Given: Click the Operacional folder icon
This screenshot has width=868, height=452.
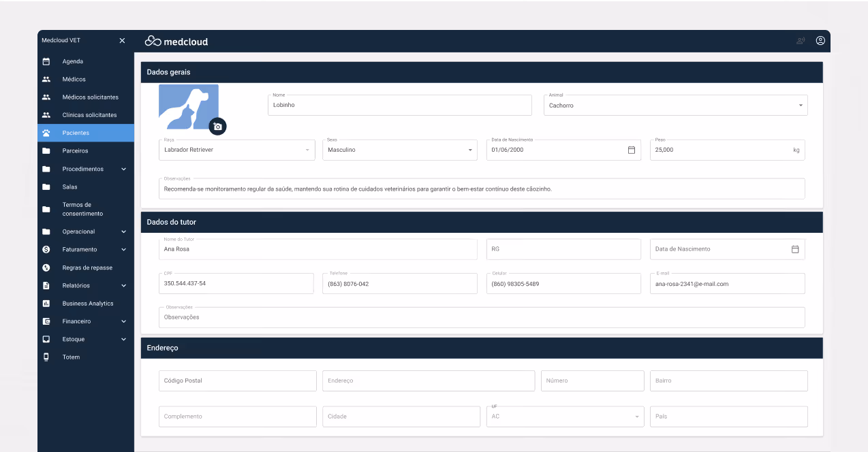Looking at the screenshot, I should tap(46, 231).
